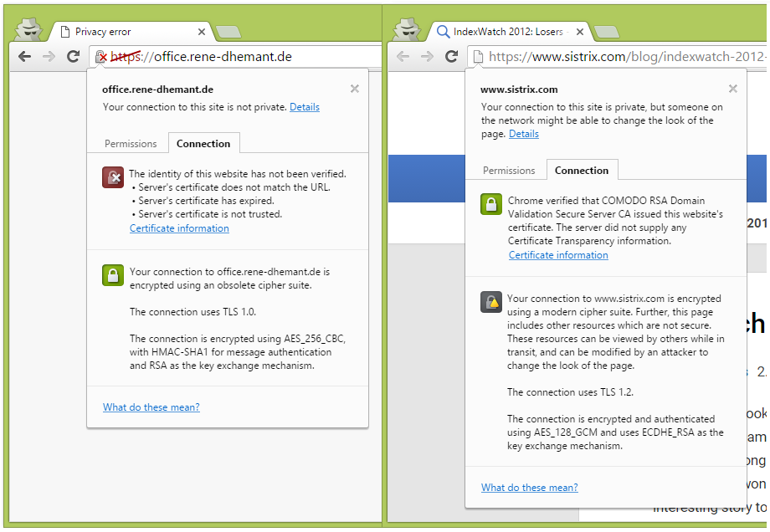Screen dimensions: 770x532
Task: Click www.sistrix.com heading in popup
Action: [519, 90]
